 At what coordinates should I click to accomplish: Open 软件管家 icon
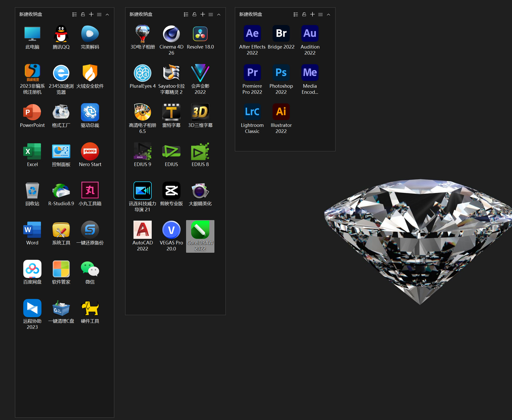[x=61, y=269]
